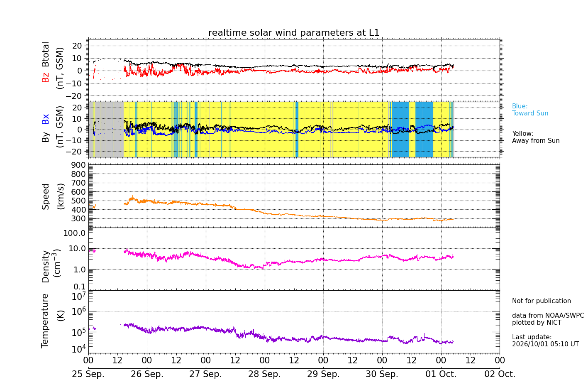588x392 pixels.
Task: Click the "Not for publication" note
Action: tap(541, 301)
